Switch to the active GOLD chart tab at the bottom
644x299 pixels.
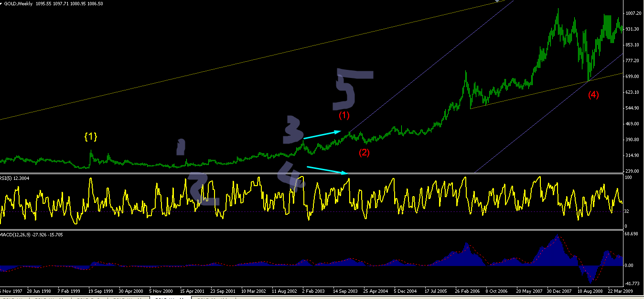170,298
